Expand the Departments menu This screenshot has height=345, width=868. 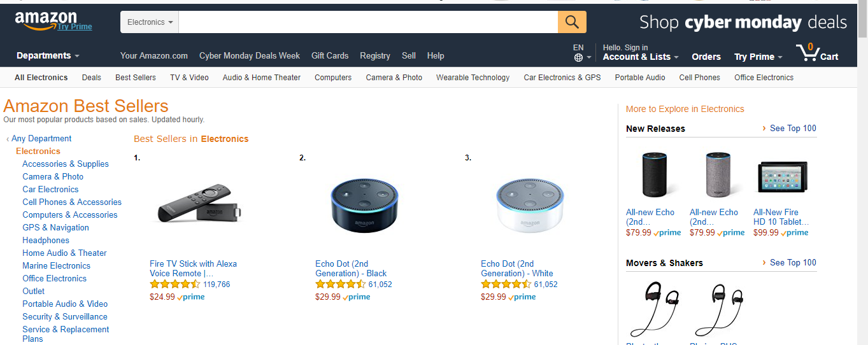click(48, 56)
